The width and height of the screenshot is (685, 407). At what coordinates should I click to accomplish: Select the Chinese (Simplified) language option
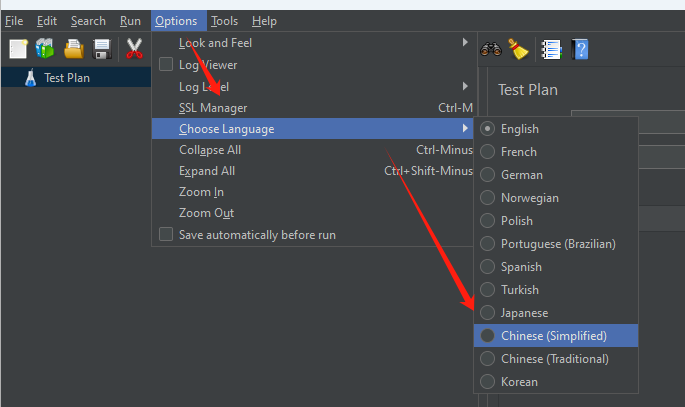click(x=553, y=336)
